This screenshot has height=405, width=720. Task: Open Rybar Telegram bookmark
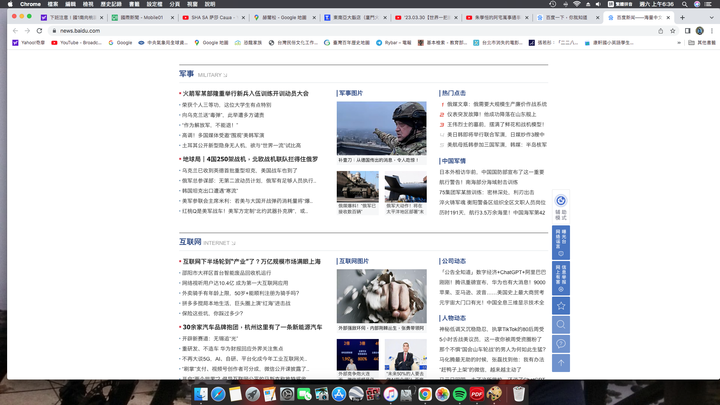click(394, 43)
